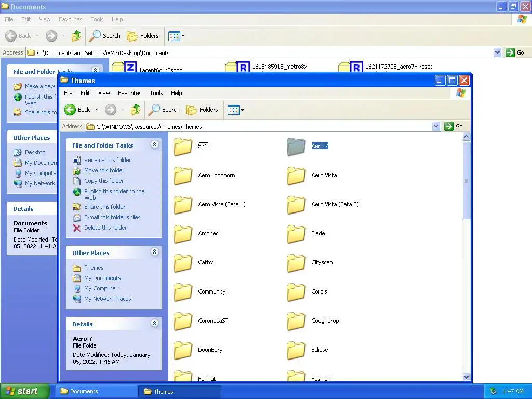Click E-mail this folder's files link

point(112,217)
